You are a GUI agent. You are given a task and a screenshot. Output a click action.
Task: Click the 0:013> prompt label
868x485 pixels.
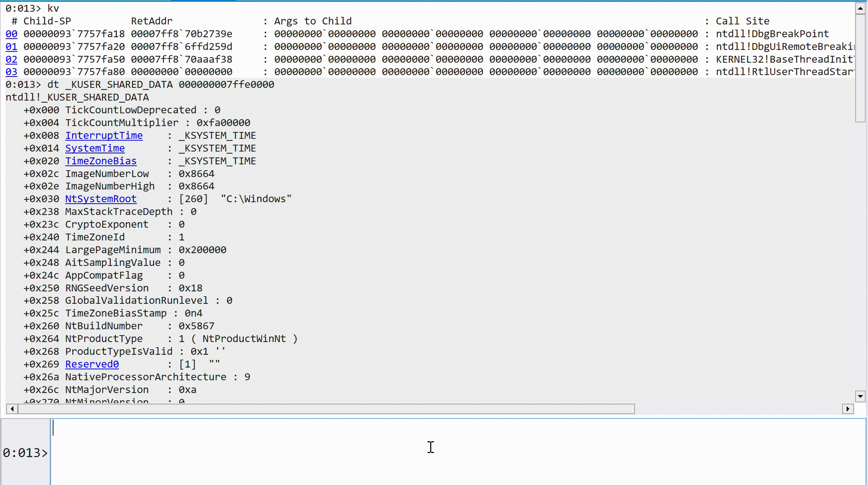pyautogui.click(x=25, y=453)
